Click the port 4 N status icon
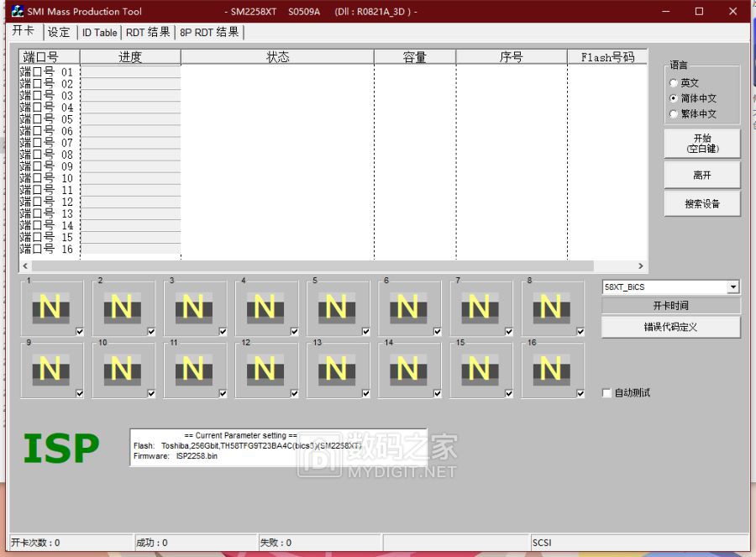756x557 pixels. click(x=265, y=308)
